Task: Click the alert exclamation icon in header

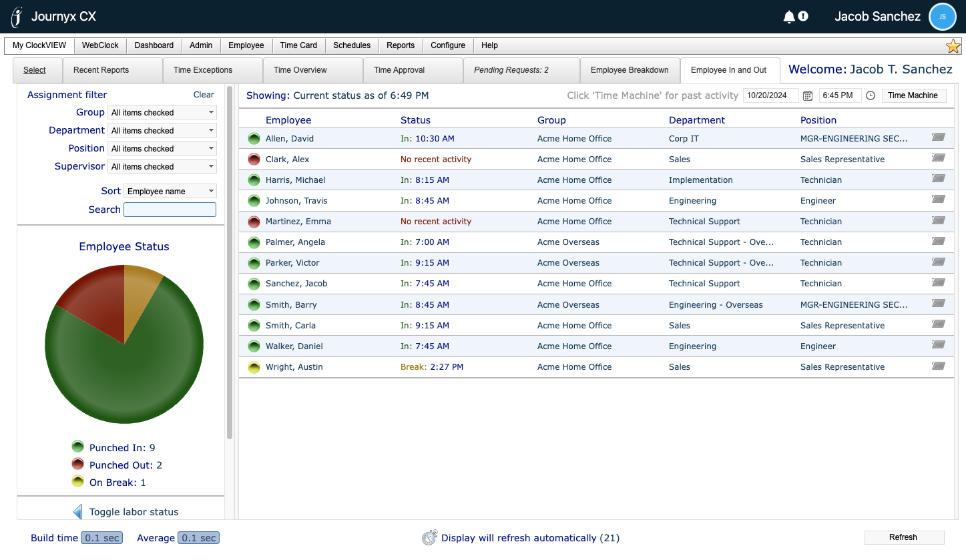Action: pos(803,16)
